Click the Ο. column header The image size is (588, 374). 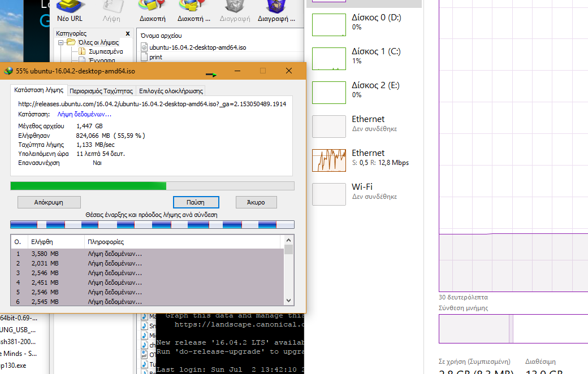coord(19,242)
